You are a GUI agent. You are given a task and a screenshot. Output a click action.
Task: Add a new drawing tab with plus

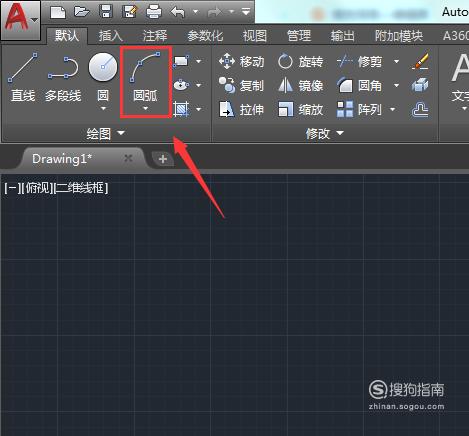pyautogui.click(x=163, y=159)
